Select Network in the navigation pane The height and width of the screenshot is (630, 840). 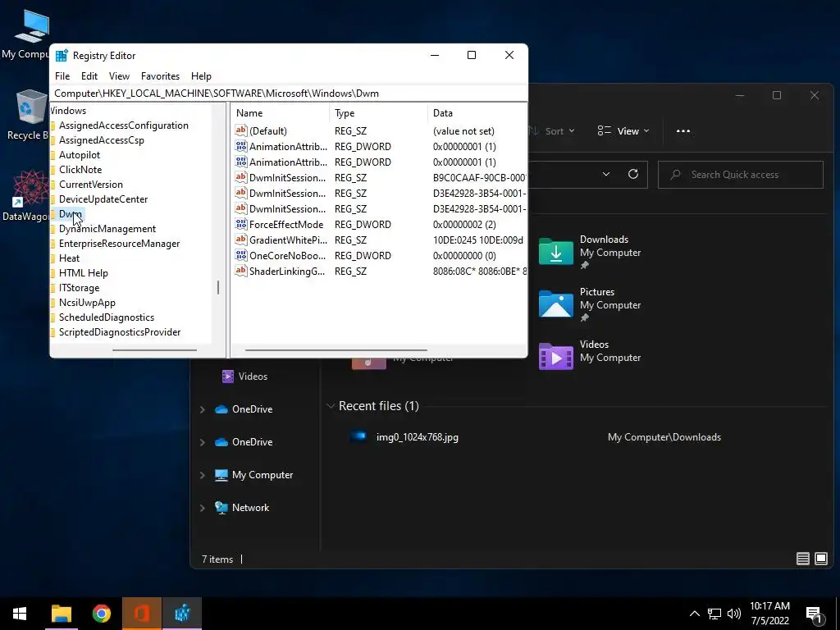(250, 507)
